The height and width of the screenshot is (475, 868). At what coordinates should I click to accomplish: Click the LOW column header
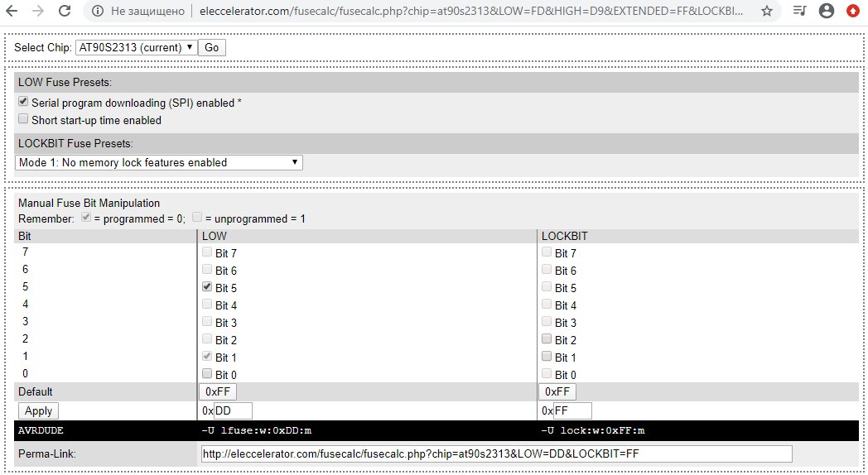click(x=215, y=236)
